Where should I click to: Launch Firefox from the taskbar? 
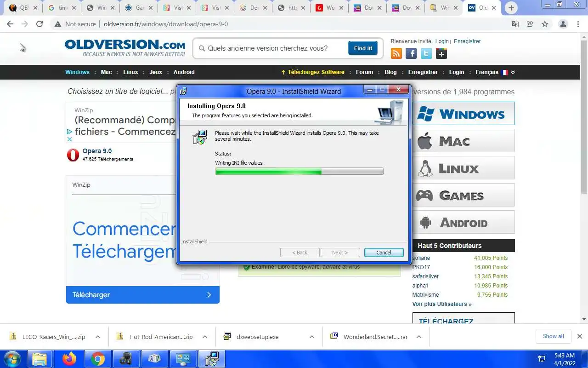click(69, 359)
